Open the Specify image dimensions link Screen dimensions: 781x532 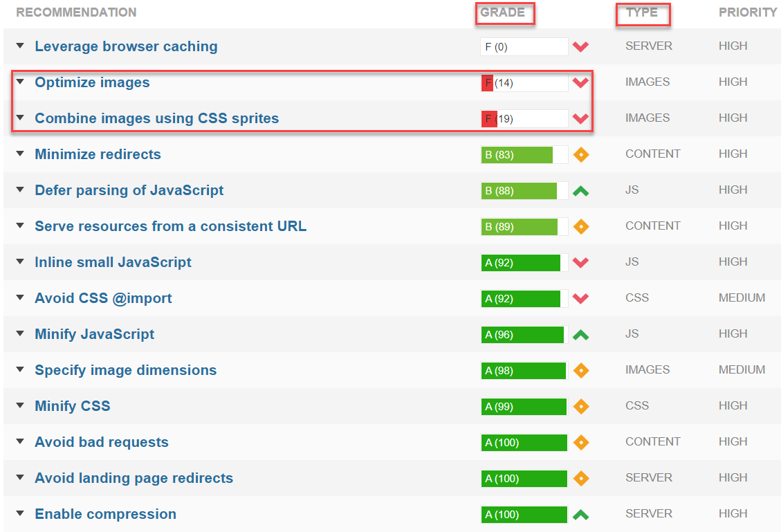(x=125, y=370)
